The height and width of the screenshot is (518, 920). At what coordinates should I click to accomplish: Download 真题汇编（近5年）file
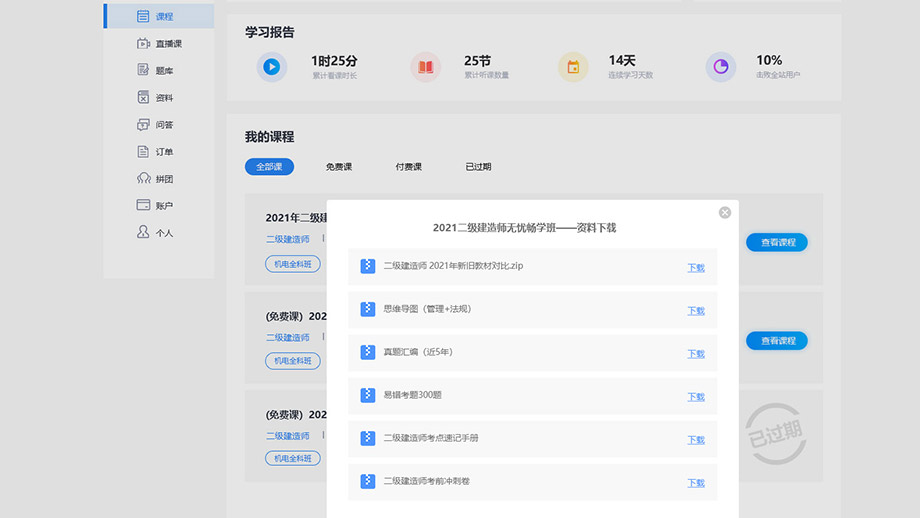696,354
